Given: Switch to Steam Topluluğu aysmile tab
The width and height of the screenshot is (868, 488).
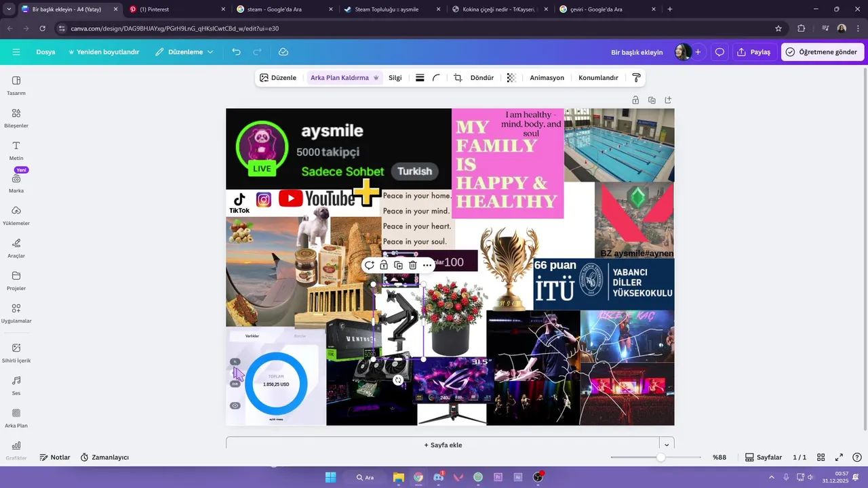Looking at the screenshot, I should tap(392, 9).
